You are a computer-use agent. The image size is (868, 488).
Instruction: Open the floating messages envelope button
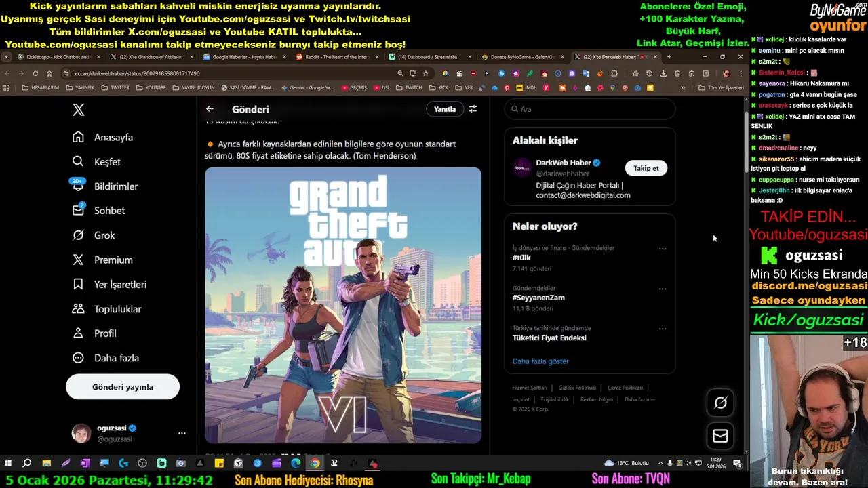click(720, 436)
